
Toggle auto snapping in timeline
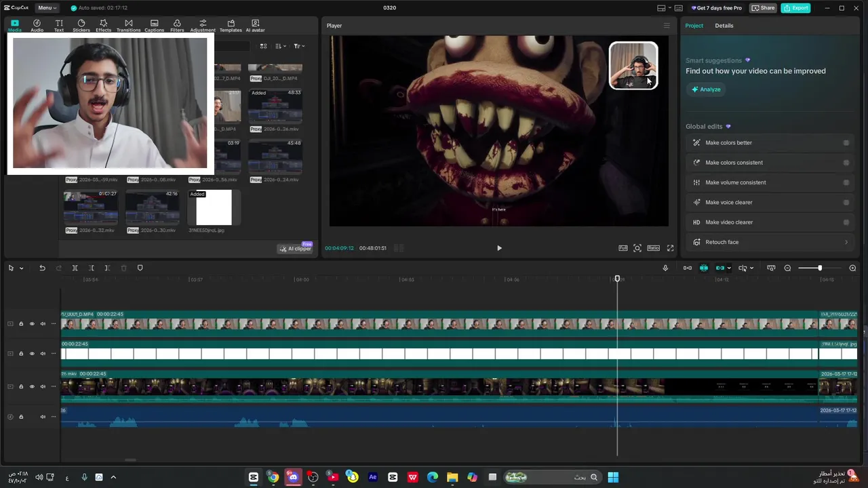pyautogui.click(x=704, y=268)
